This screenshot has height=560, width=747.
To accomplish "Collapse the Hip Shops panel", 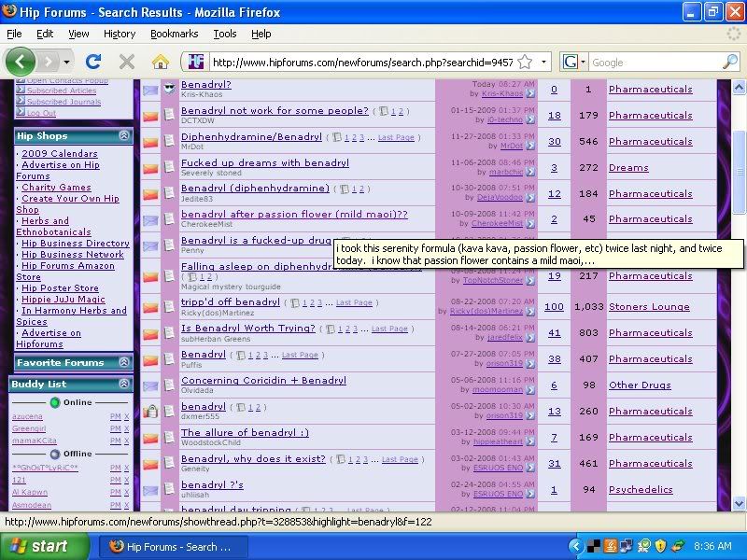I will point(124,135).
